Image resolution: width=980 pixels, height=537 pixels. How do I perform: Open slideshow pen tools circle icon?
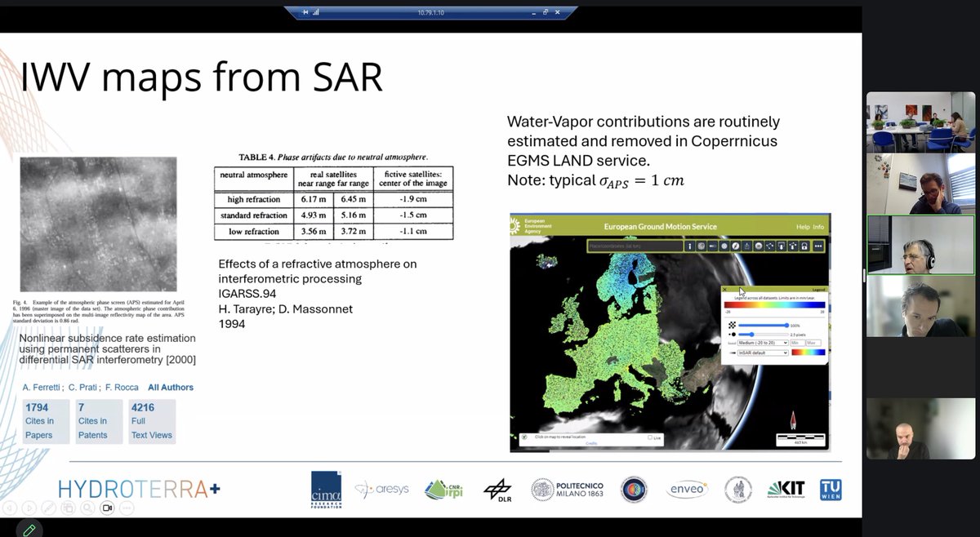click(x=49, y=508)
